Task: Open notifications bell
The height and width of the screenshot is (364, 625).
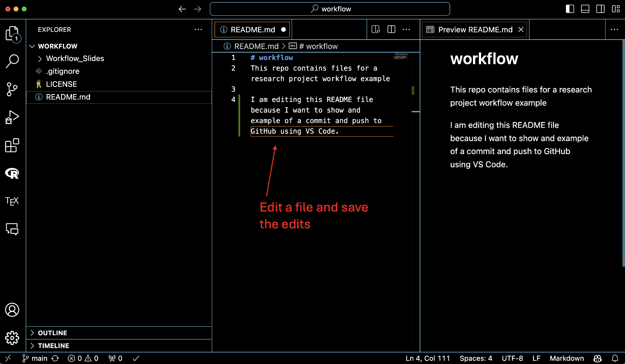Action: pos(615,358)
